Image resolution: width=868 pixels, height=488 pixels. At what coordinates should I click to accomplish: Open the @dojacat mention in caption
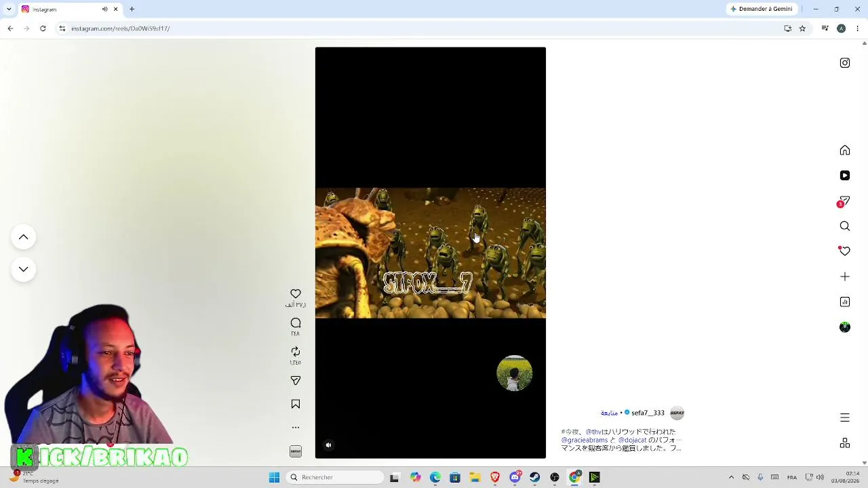click(634, 440)
